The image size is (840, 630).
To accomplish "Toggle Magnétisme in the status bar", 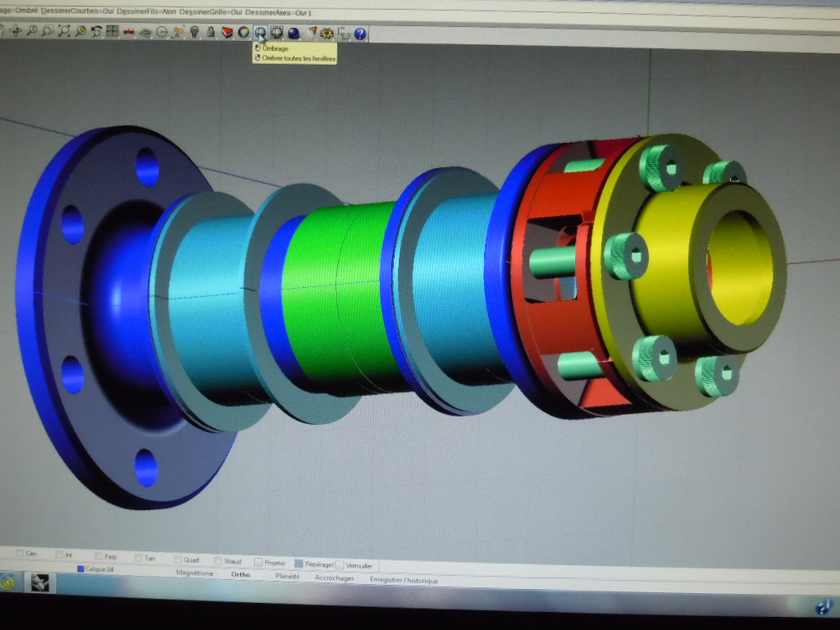I will [194, 573].
